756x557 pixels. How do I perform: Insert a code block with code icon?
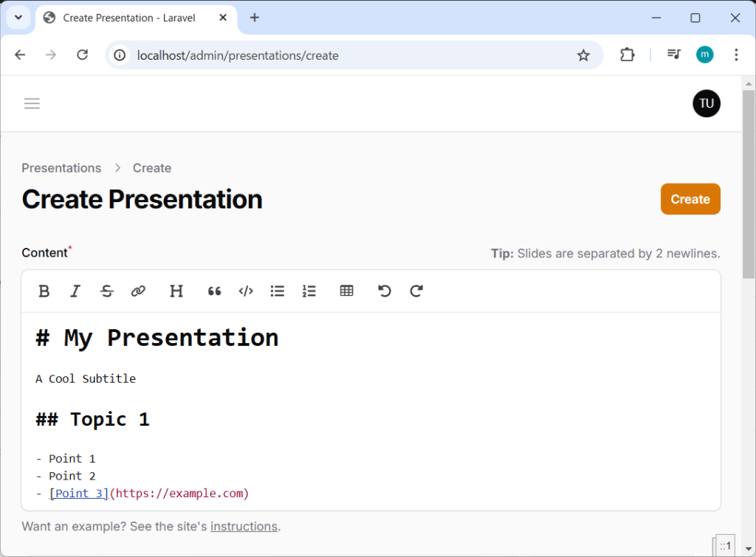click(x=246, y=291)
